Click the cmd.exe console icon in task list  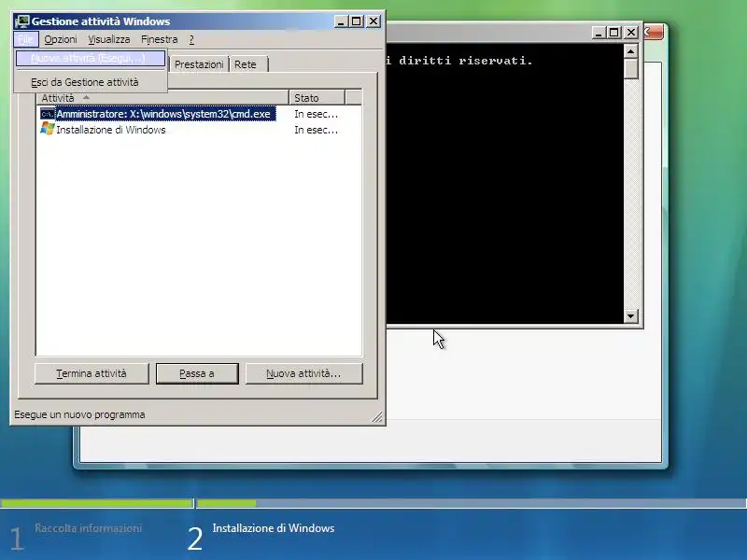point(48,114)
